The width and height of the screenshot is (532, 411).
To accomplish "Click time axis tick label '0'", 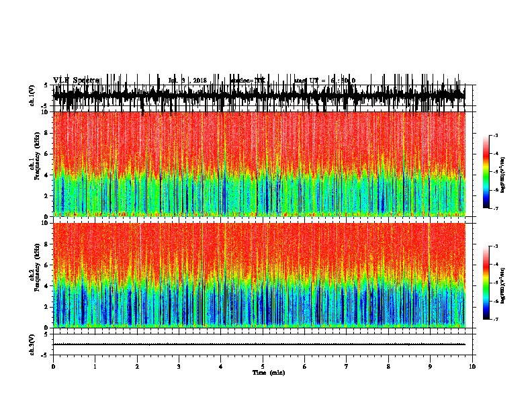I will (x=53, y=367).
